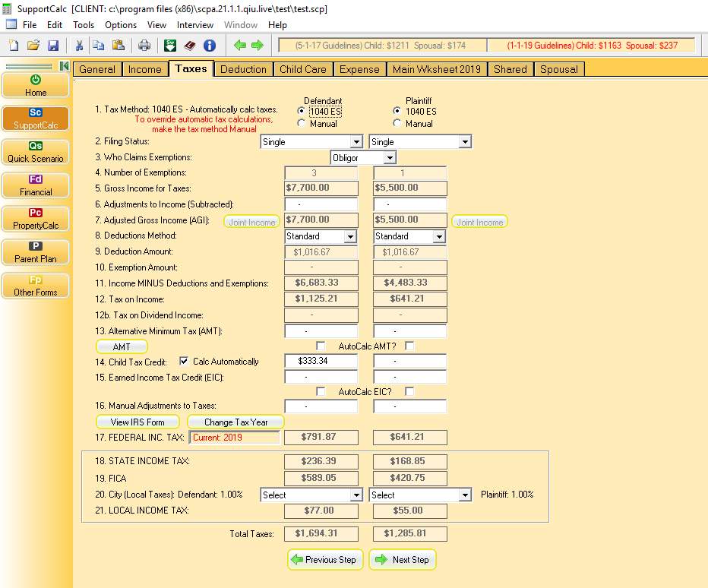This screenshot has width=708, height=588.
Task: Click the Print icon in toolbar
Action: point(144,45)
